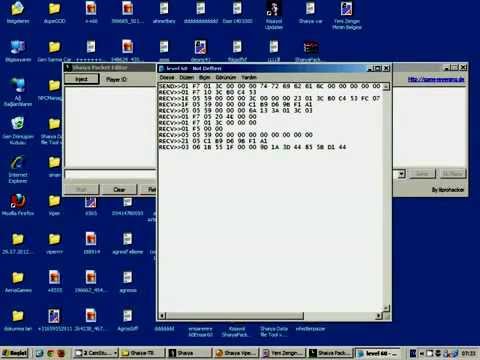
Task: Click the level 60 taskbar button
Action: tap(377, 353)
